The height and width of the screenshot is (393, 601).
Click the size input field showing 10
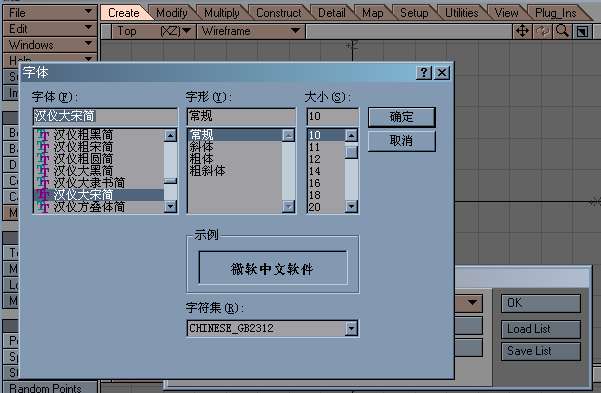[332, 116]
